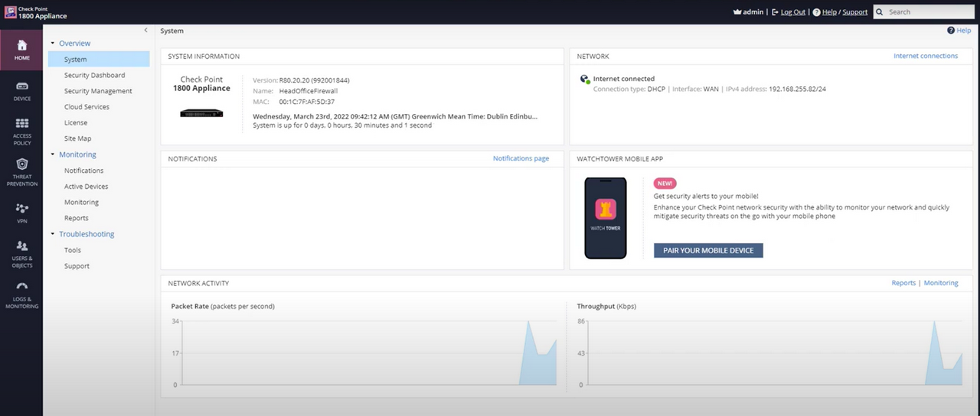Open Notifications under Monitoring
Viewport: 980px width, 416px height.
pos(84,171)
